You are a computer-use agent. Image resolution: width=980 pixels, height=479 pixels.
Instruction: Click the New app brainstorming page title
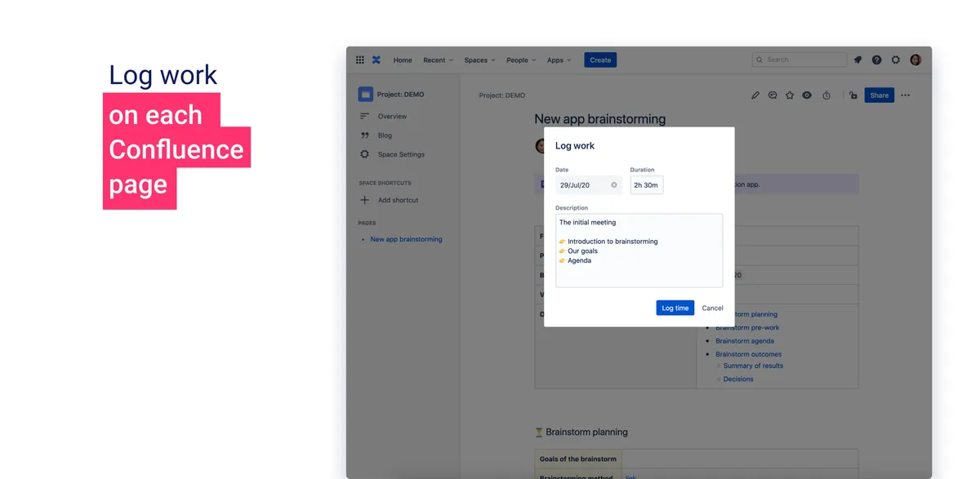tap(599, 119)
